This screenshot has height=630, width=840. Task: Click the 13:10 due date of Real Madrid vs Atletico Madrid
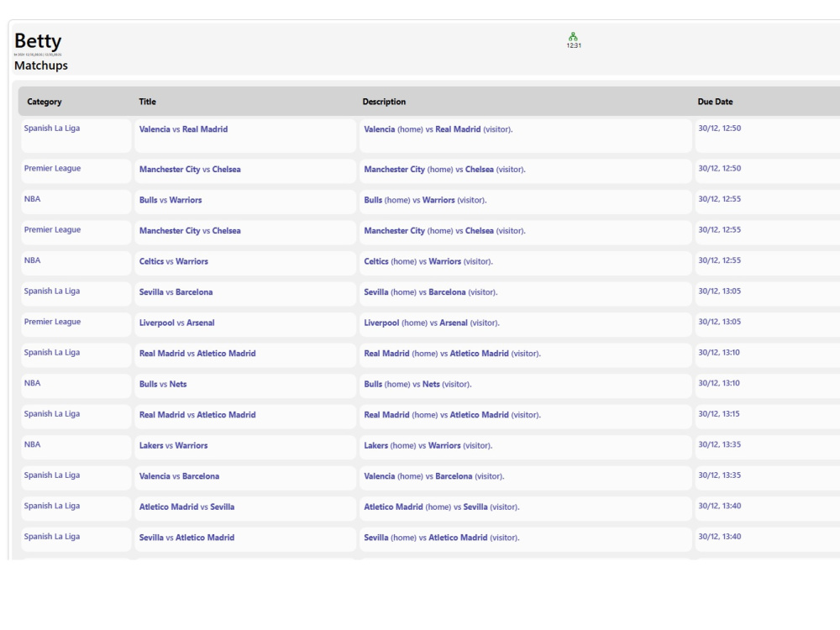click(719, 353)
